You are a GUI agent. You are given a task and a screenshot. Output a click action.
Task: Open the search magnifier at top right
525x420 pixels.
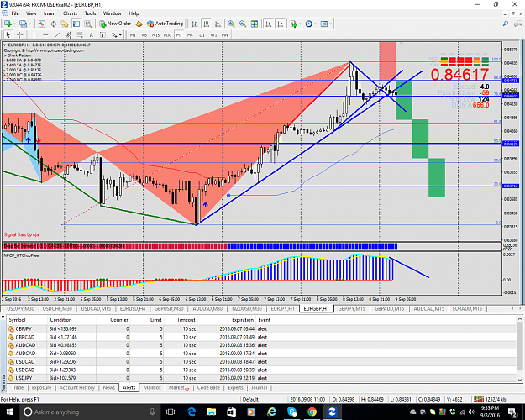(506, 24)
